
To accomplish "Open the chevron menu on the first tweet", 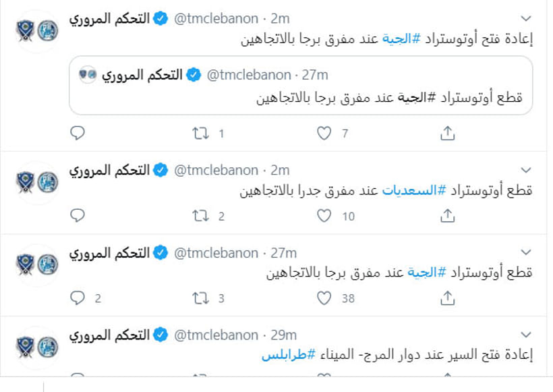I will tap(526, 18).
